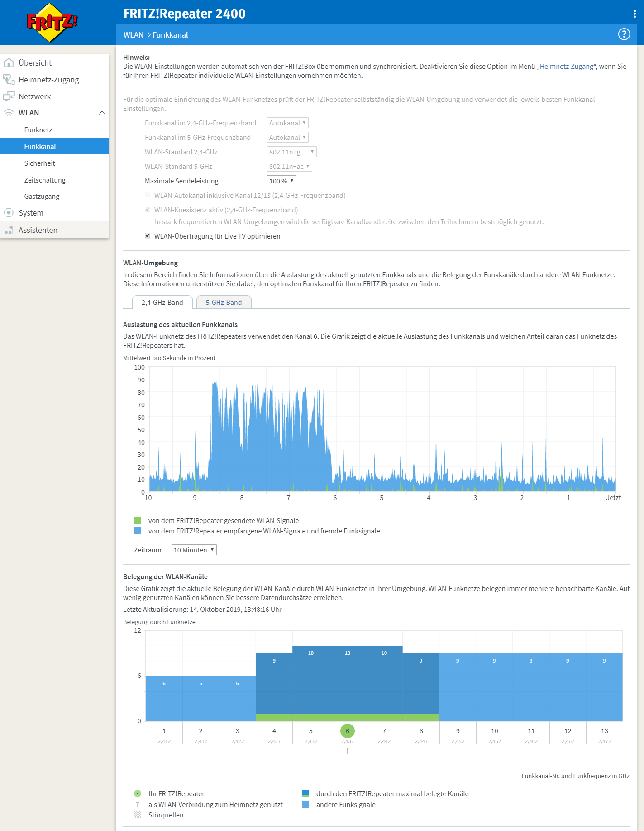The width and height of the screenshot is (644, 831).
Task: Click the FRITZ! logo
Action: (52, 22)
